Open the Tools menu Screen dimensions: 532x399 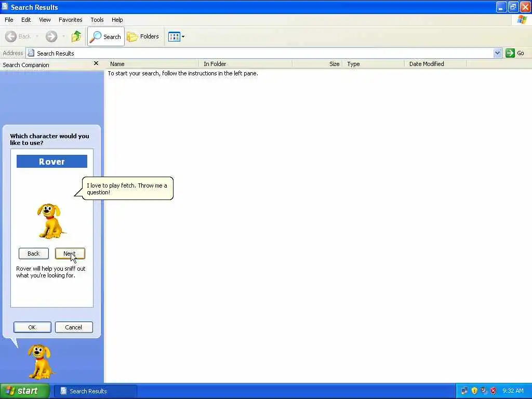pyautogui.click(x=97, y=20)
